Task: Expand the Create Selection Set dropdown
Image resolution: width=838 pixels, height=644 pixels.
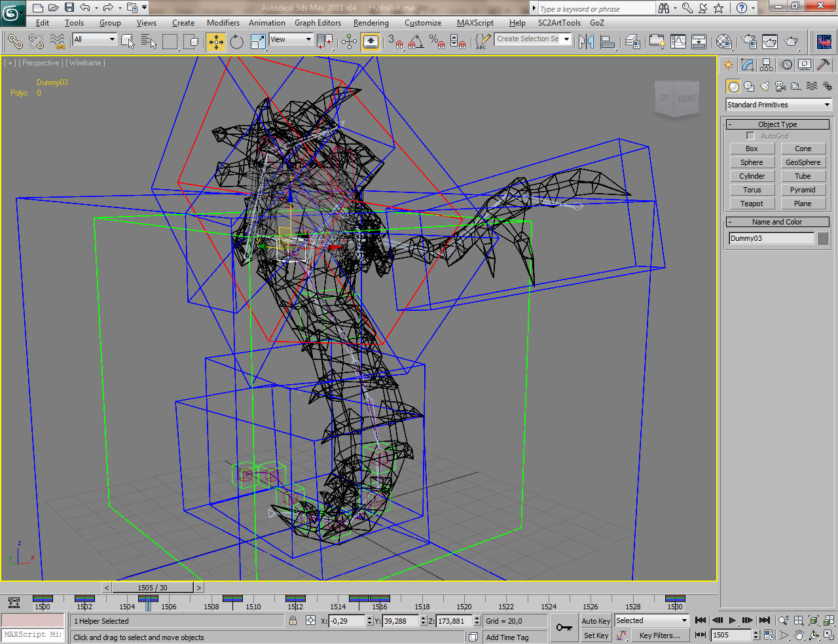Action: tap(566, 39)
